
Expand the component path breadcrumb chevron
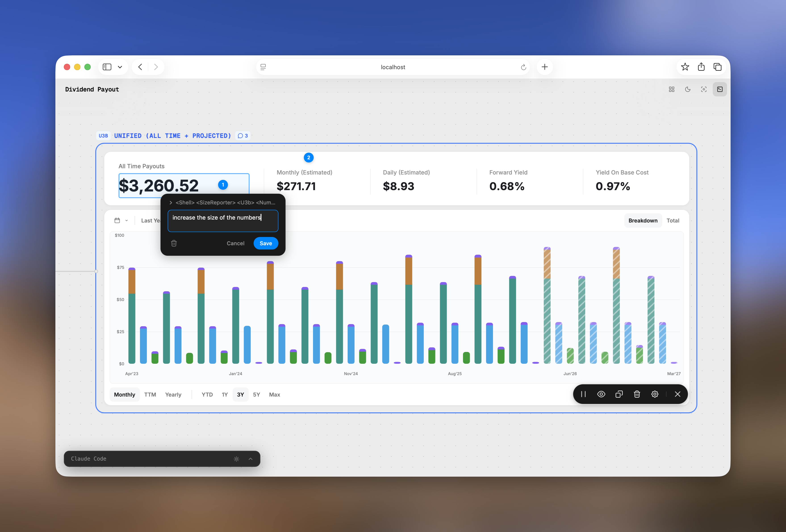pos(171,202)
